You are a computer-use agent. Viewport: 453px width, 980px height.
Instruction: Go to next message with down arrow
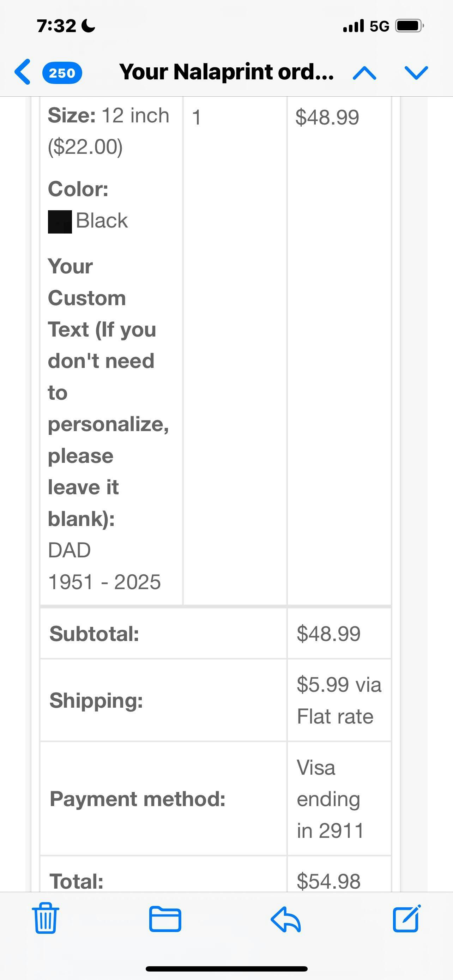click(x=417, y=72)
